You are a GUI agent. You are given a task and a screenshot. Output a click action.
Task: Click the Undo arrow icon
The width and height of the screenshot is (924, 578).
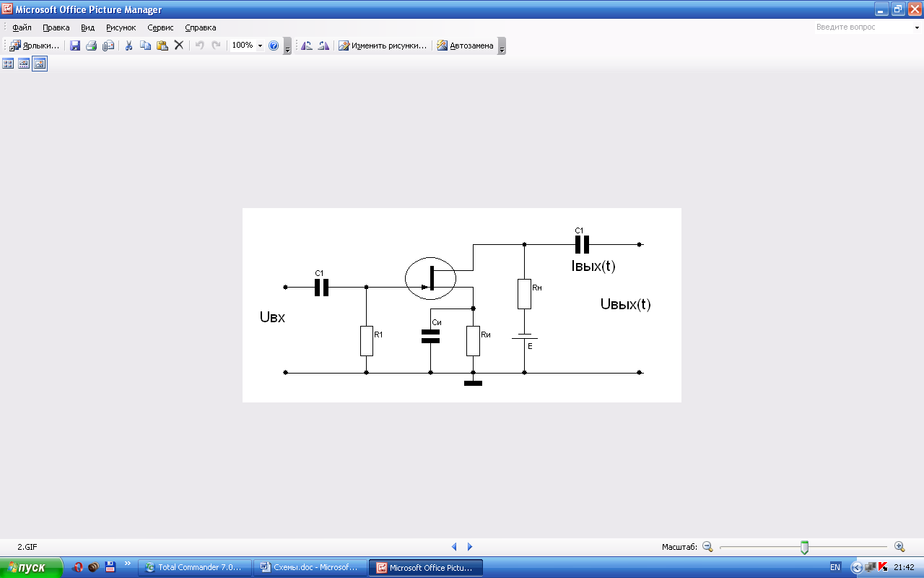(200, 46)
